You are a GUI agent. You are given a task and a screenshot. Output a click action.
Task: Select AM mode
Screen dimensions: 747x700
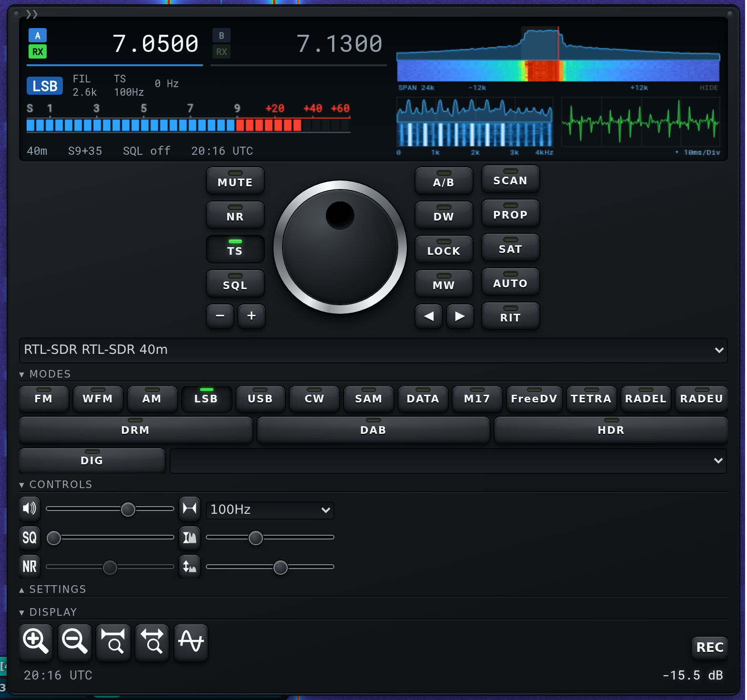point(152,399)
